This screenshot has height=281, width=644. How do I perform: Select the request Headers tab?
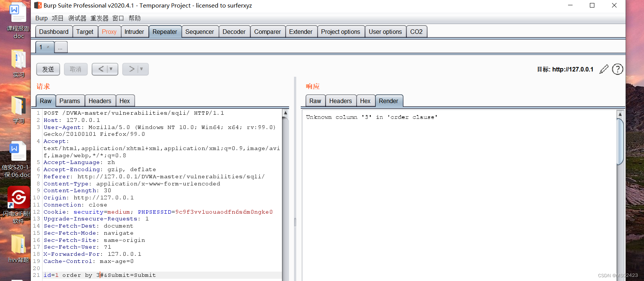(100, 101)
